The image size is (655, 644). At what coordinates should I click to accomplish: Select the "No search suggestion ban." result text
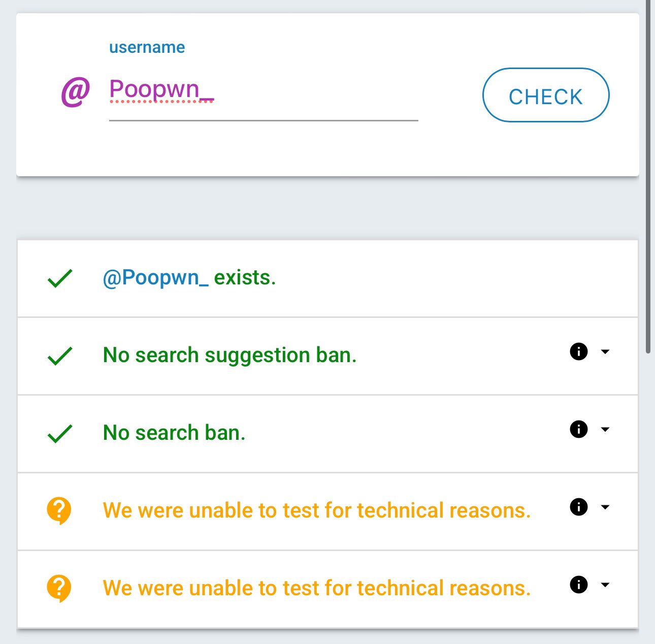point(230,355)
